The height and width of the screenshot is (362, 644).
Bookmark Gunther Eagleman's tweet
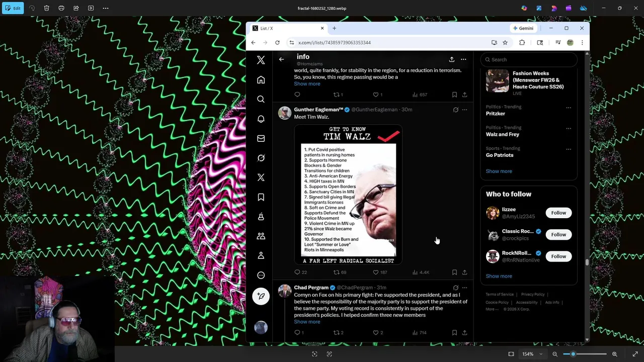click(x=454, y=272)
